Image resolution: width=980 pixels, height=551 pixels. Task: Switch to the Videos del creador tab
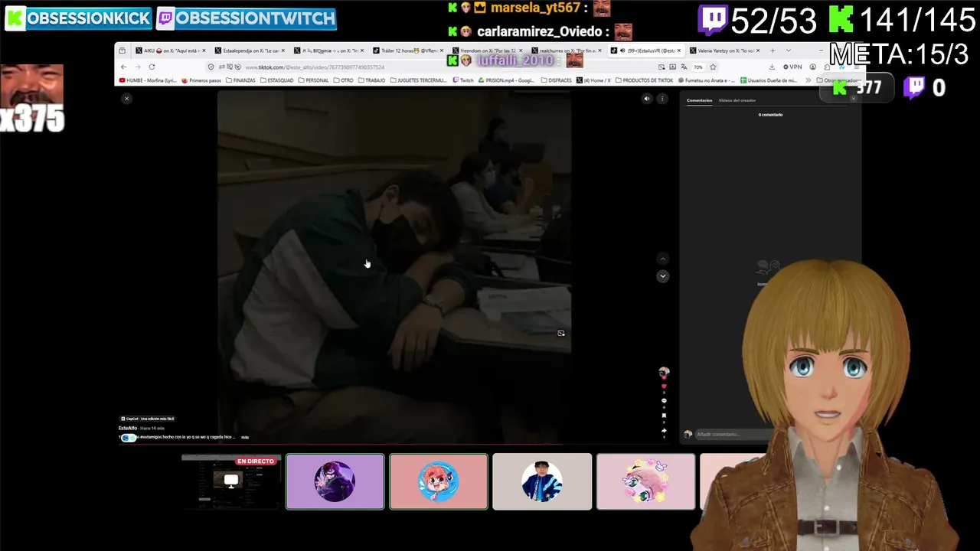737,100
